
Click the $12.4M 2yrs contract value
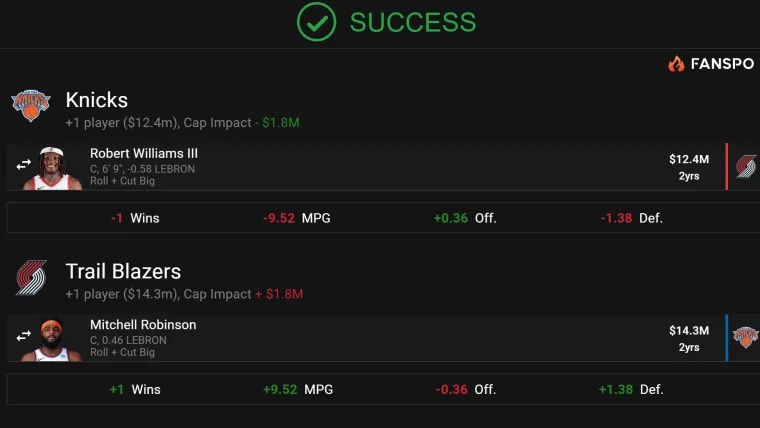689,167
